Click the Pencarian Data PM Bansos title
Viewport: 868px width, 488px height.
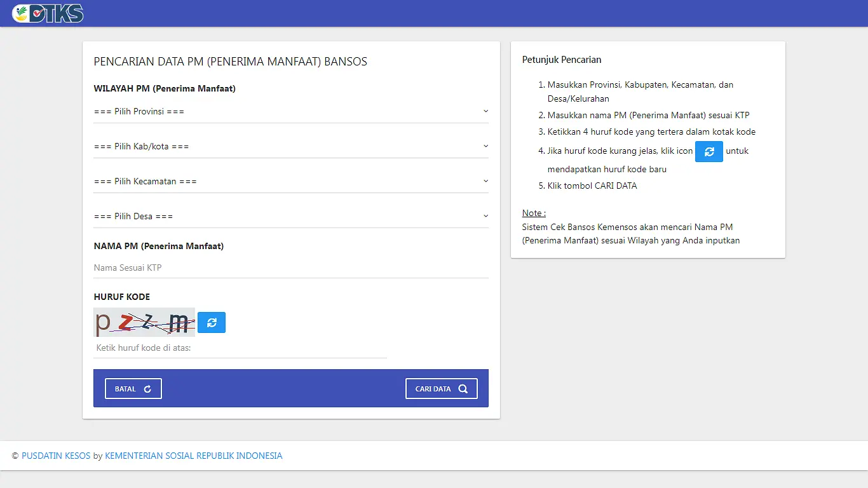coord(231,62)
